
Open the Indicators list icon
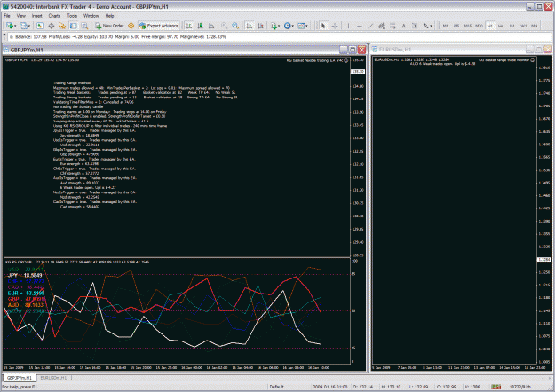[274, 26]
